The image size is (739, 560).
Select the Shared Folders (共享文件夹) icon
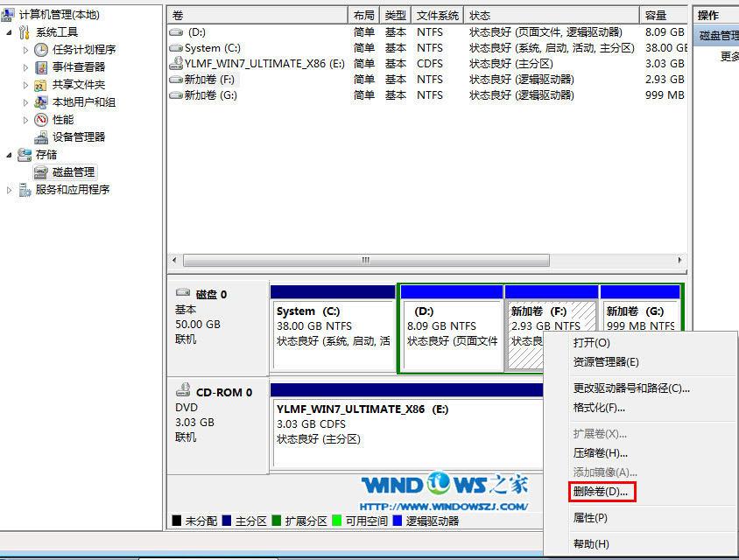coord(41,85)
